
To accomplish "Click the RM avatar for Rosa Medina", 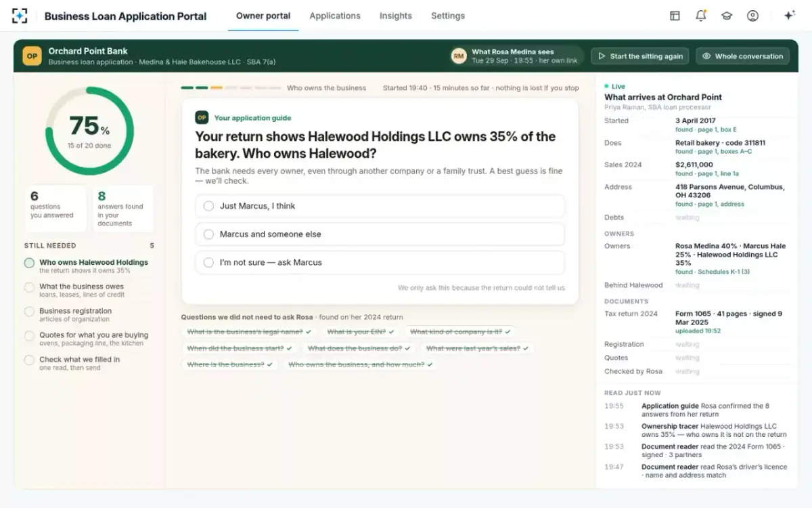I will (459, 56).
